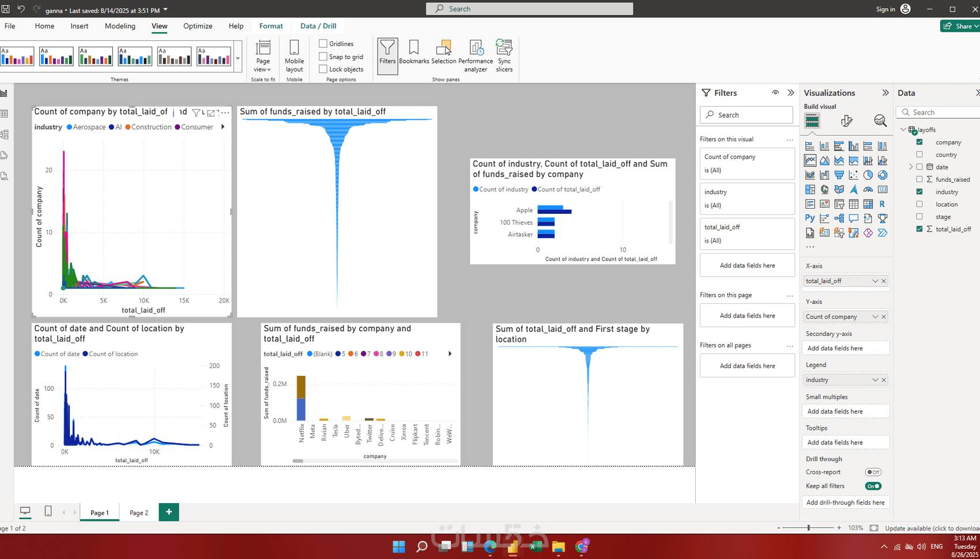Open the Bookmarks pane
The width and height of the screenshot is (980, 559).
414,52
